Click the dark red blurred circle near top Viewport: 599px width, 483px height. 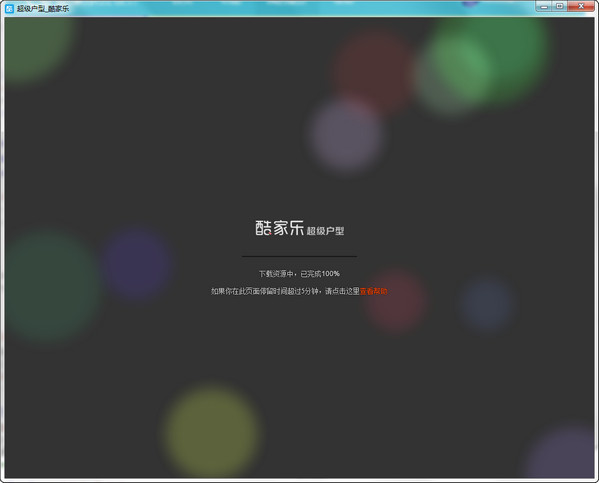(372, 69)
